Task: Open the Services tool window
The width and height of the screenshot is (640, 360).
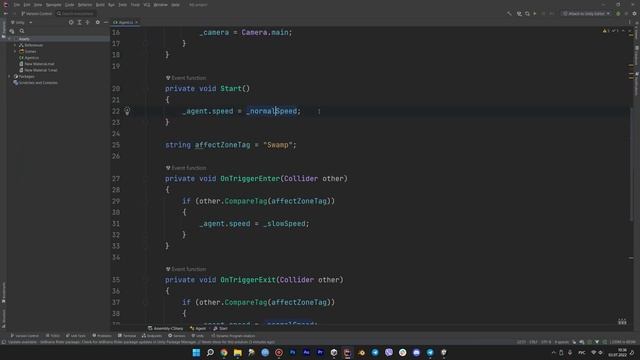Action: coord(177,336)
